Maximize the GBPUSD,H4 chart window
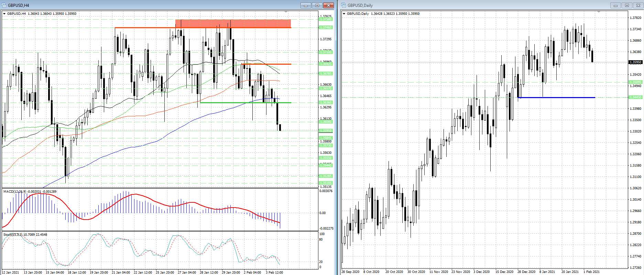Viewport: 644px width, 275px height. tap(317, 5)
